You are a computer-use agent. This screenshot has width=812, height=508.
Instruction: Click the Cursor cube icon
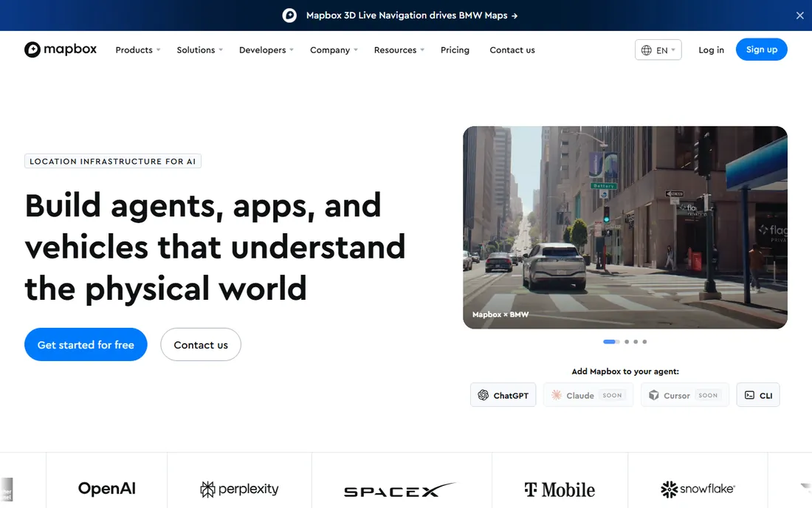point(654,395)
